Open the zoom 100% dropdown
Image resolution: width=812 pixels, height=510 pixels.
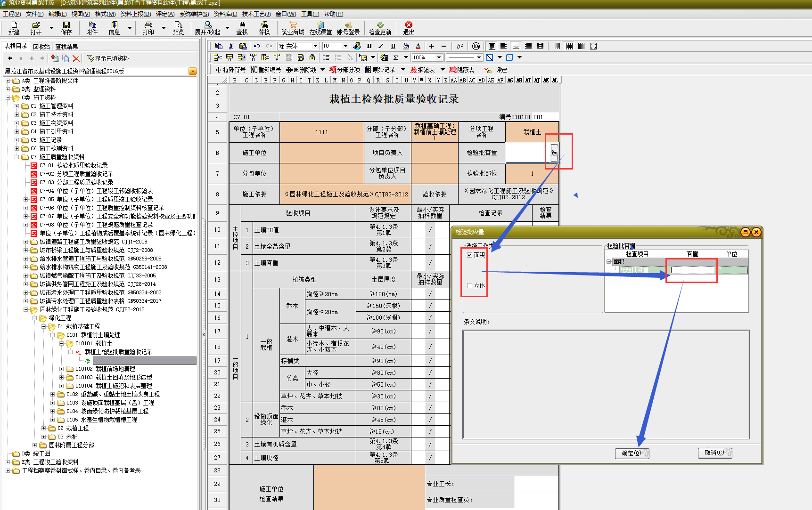point(439,57)
